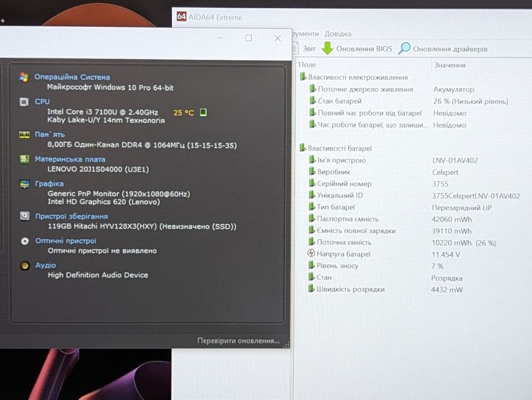Open the Пам`ять section heading
This screenshot has height=400, width=532.
click(50, 134)
